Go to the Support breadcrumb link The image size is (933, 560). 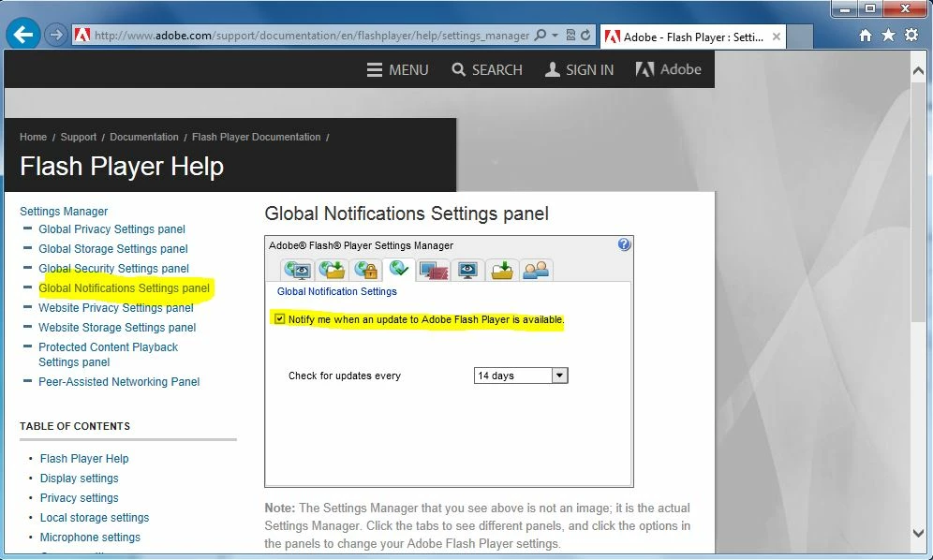tap(78, 137)
